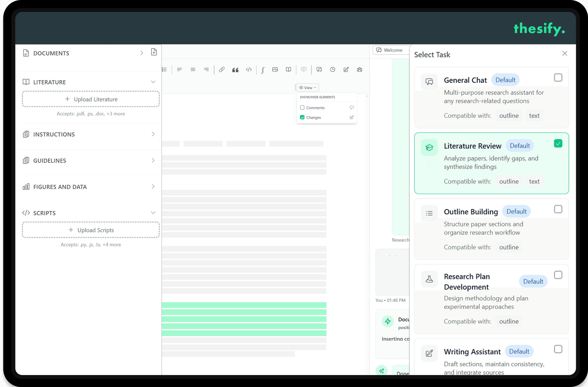Image resolution: width=588 pixels, height=387 pixels.
Task: Open the citations book tool
Action: [288, 69]
